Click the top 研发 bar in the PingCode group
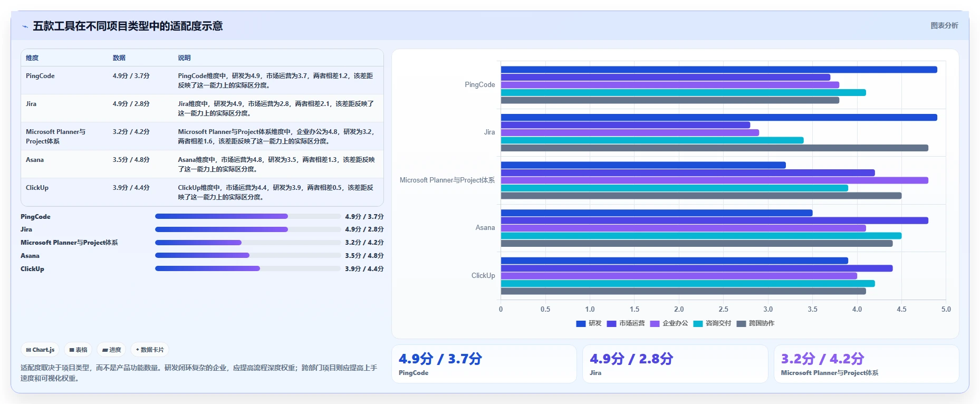 719,70
